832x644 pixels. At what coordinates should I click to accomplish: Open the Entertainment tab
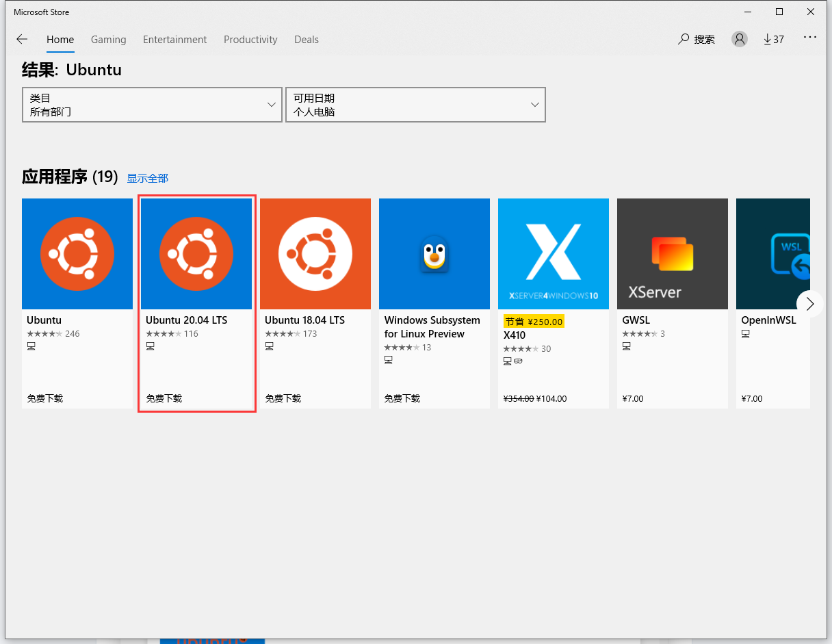point(174,40)
